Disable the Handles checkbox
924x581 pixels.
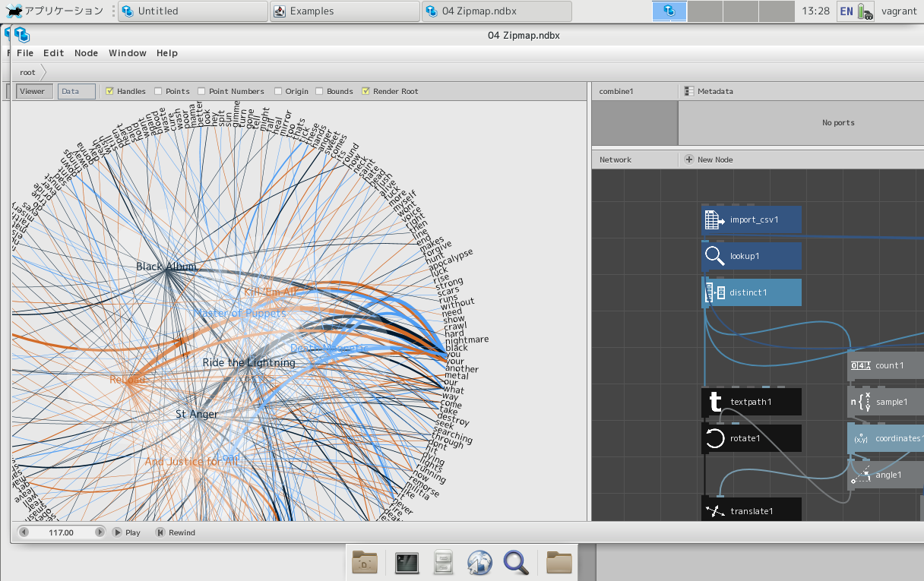tap(110, 91)
